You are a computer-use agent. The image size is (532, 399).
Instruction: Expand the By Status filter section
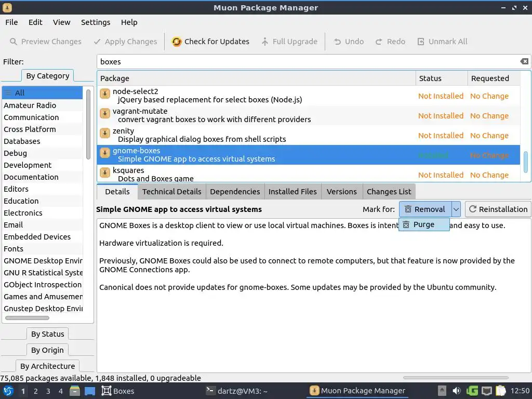tap(47, 334)
